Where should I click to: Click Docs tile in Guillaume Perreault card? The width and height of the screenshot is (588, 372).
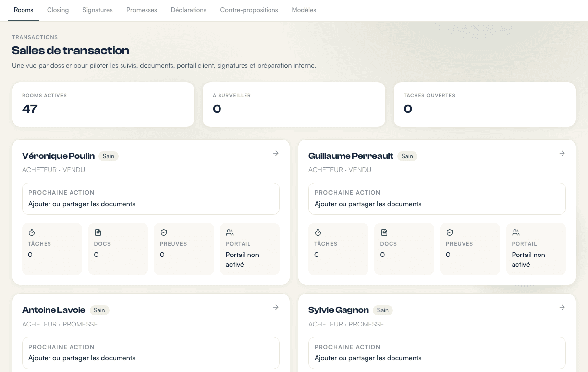click(404, 249)
